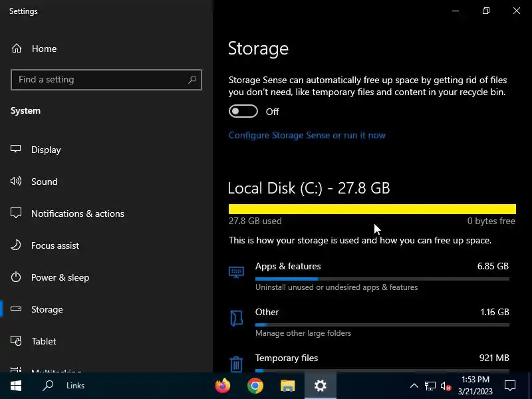
Task: Click the 921 MB size value
Action: (494, 358)
